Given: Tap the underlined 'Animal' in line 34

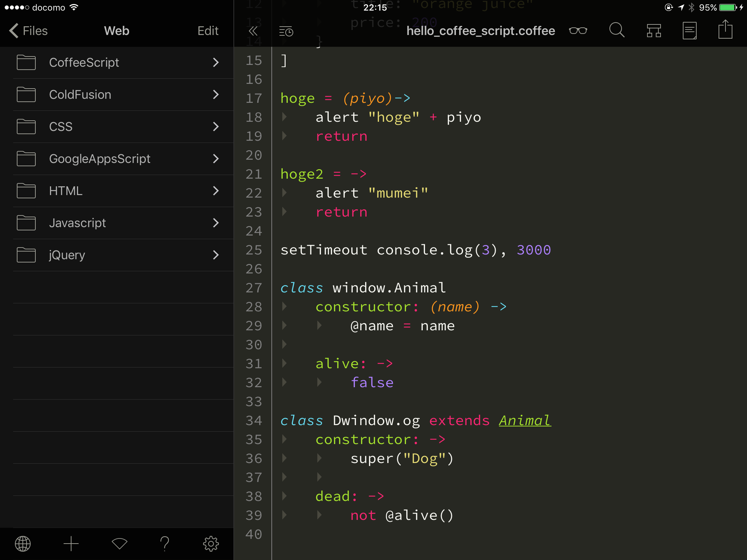Looking at the screenshot, I should point(525,421).
